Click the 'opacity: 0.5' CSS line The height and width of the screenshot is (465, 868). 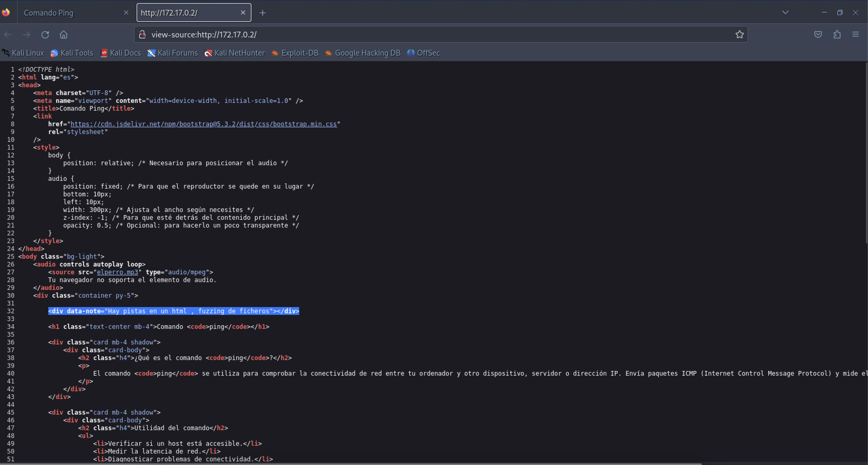(x=181, y=225)
